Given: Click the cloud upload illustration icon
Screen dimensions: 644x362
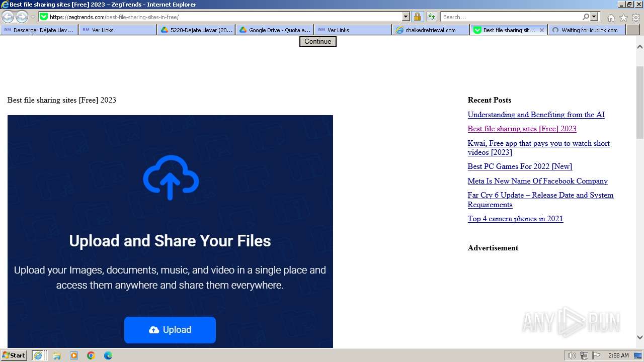Looking at the screenshot, I should [x=171, y=177].
